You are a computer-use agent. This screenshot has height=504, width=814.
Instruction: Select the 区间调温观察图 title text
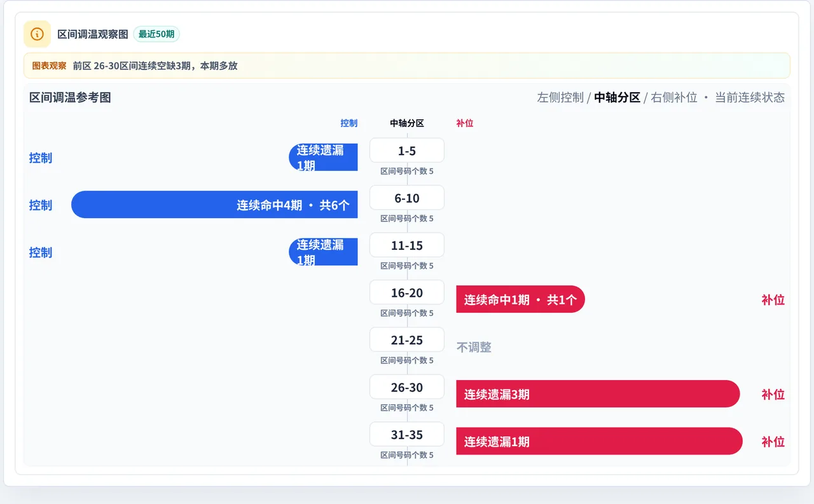pyautogui.click(x=93, y=34)
